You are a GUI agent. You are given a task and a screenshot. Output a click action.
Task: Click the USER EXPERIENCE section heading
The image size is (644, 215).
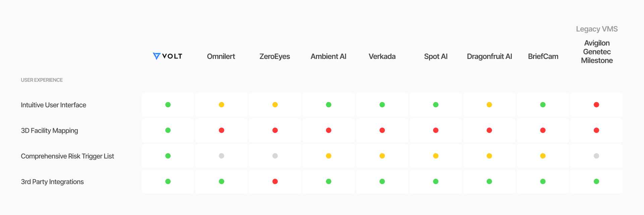click(42, 80)
